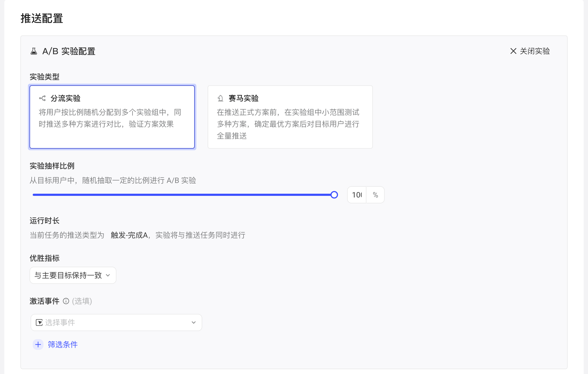Click the 实验抽样比例 label

pos(52,166)
